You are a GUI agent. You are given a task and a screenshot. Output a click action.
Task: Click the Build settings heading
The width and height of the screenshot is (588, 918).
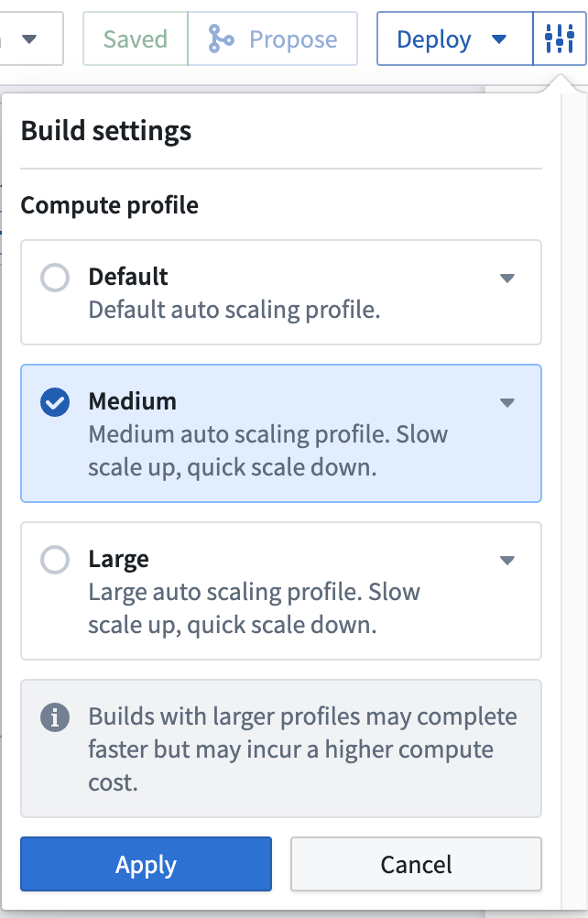tap(106, 131)
